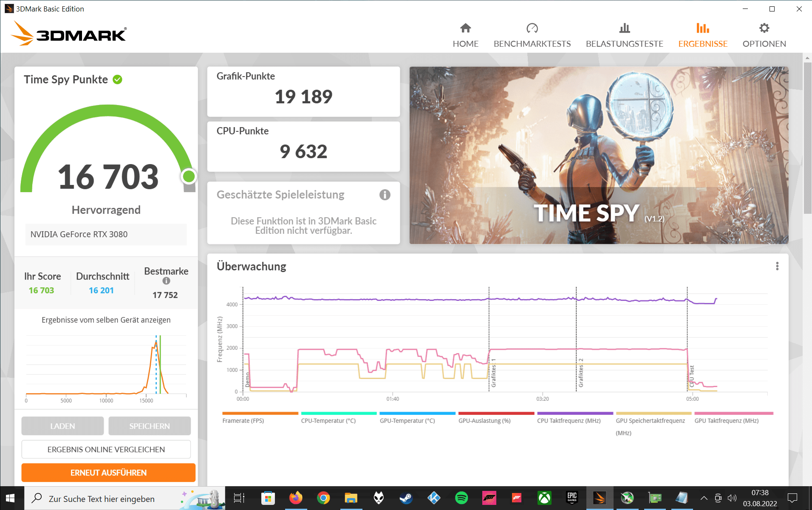Click the Durchschnitt value 16 201

[101, 290]
